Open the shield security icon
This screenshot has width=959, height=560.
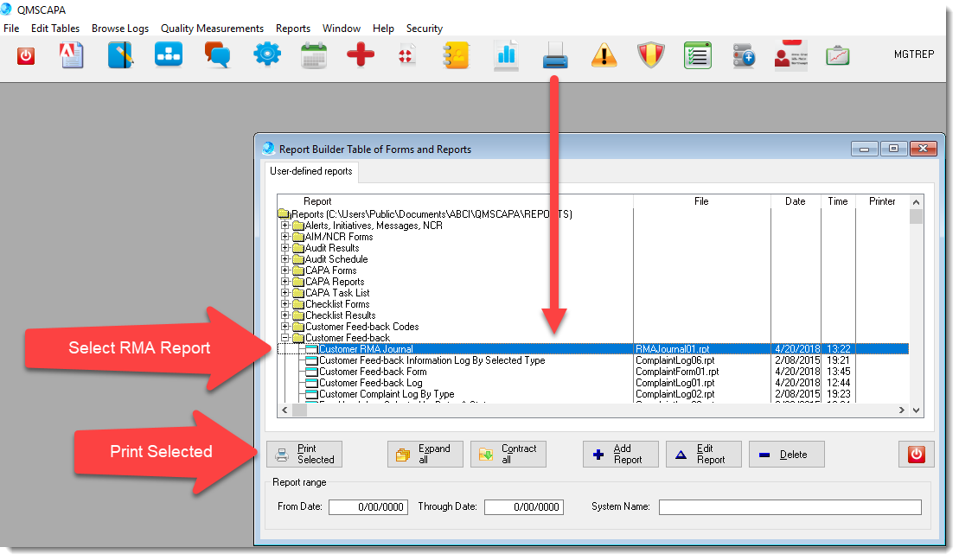coord(651,54)
